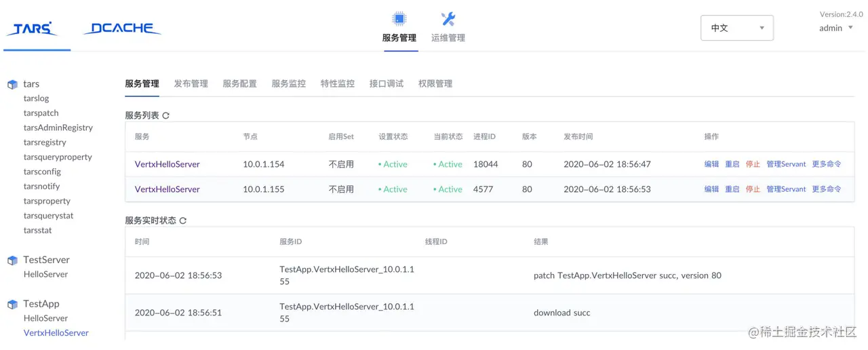Refresh the 服务列表 list
Viewport: 868px width, 350px height.
[166, 116]
